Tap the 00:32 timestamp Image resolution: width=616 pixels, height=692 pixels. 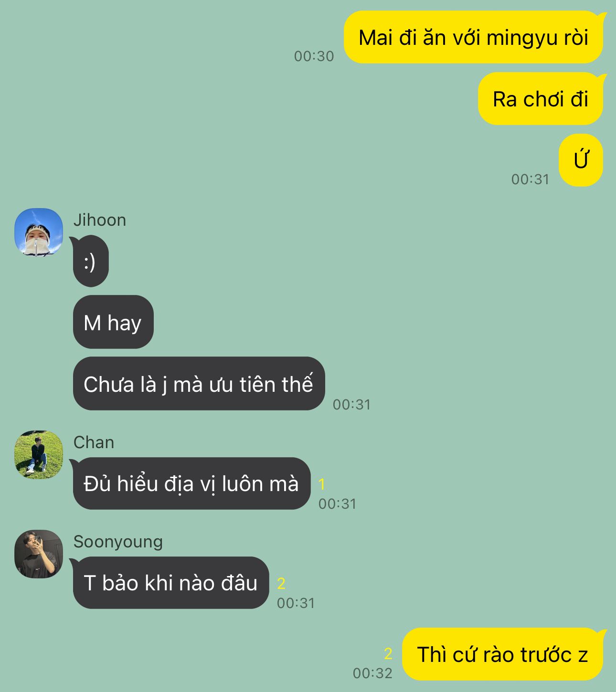click(372, 673)
